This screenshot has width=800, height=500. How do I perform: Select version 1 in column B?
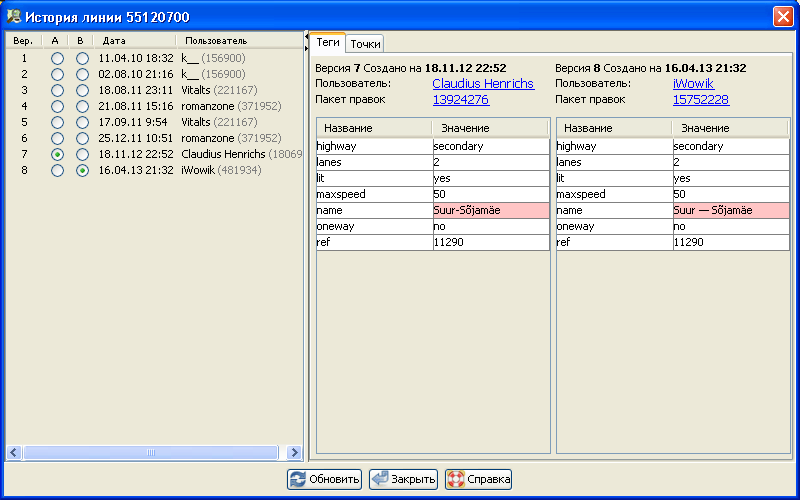pos(82,59)
